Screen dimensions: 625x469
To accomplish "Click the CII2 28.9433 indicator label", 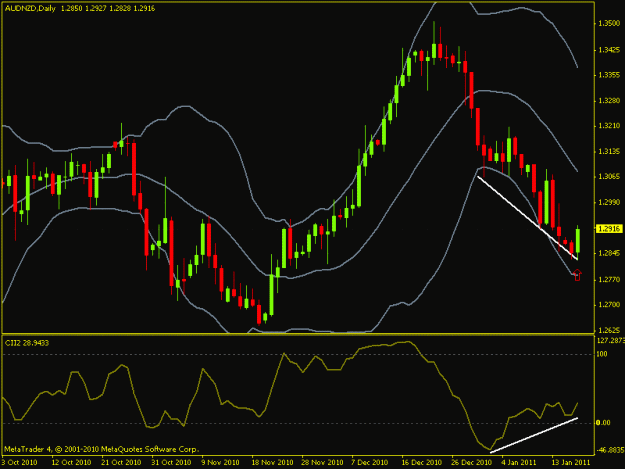I will click(x=26, y=343).
